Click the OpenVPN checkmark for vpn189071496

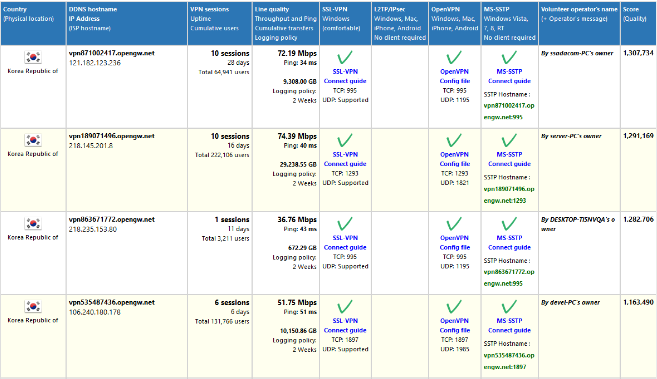pos(454,141)
